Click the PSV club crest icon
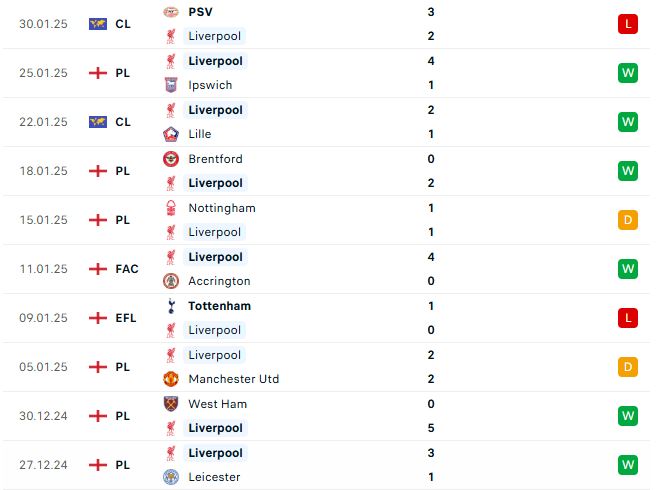 (171, 12)
